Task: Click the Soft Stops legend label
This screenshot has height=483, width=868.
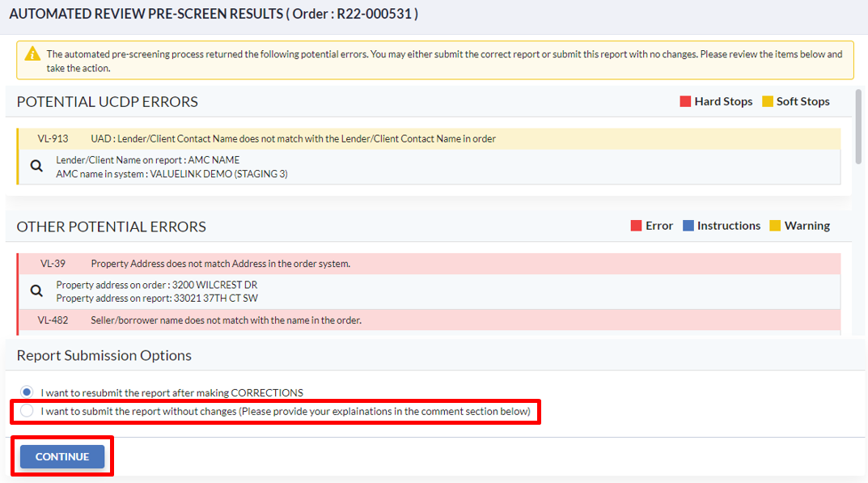Action: coord(802,101)
